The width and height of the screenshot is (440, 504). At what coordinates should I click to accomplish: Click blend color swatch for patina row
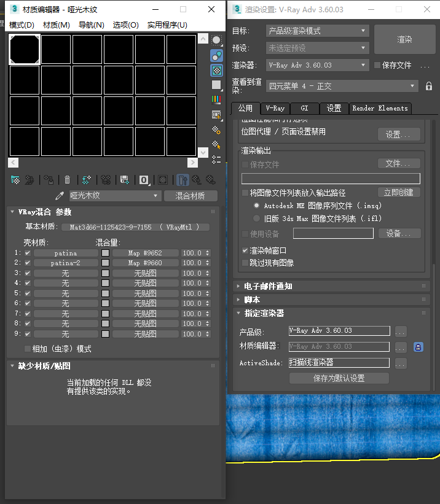(105, 253)
